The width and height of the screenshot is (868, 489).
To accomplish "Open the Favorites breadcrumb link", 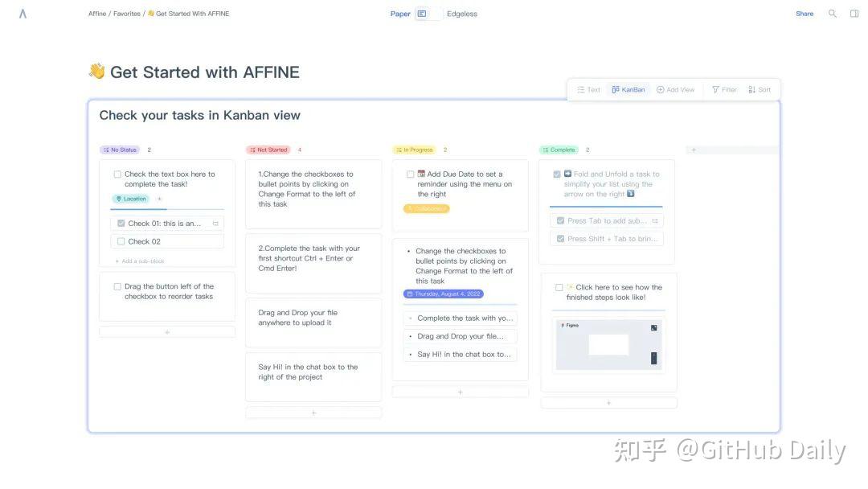I will tap(127, 14).
